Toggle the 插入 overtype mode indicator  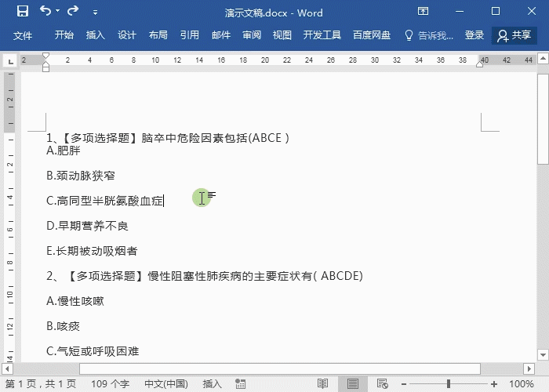pyautogui.click(x=212, y=384)
